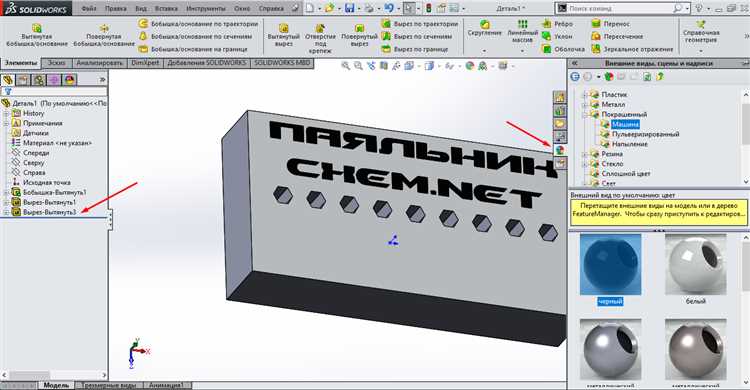Viewport: 750px width, 390px height.
Task: Open the DisplayManager tab icon
Action: tap(70, 80)
